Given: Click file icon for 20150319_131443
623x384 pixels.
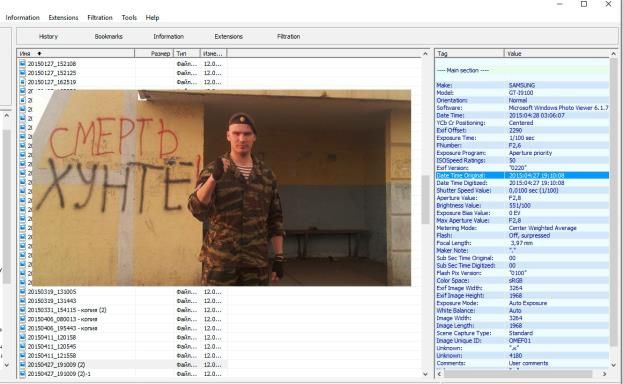Looking at the screenshot, I should [22, 301].
